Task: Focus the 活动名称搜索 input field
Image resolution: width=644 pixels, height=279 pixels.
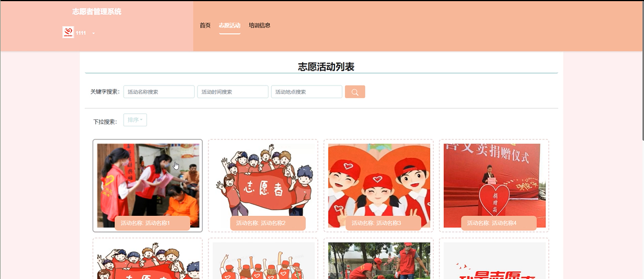Action: [x=159, y=92]
